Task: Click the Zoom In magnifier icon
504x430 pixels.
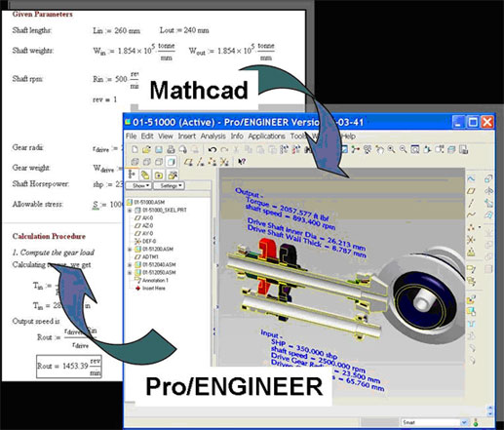Action: pyautogui.click(x=391, y=149)
